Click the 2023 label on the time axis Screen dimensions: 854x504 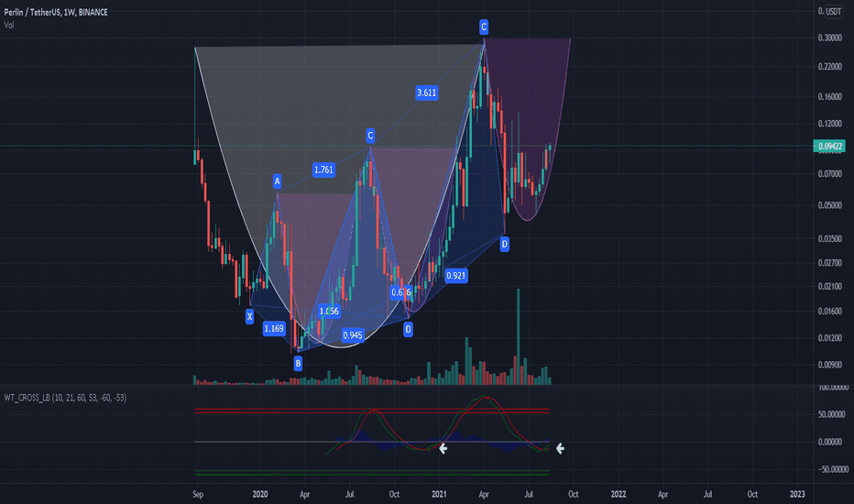click(x=797, y=494)
